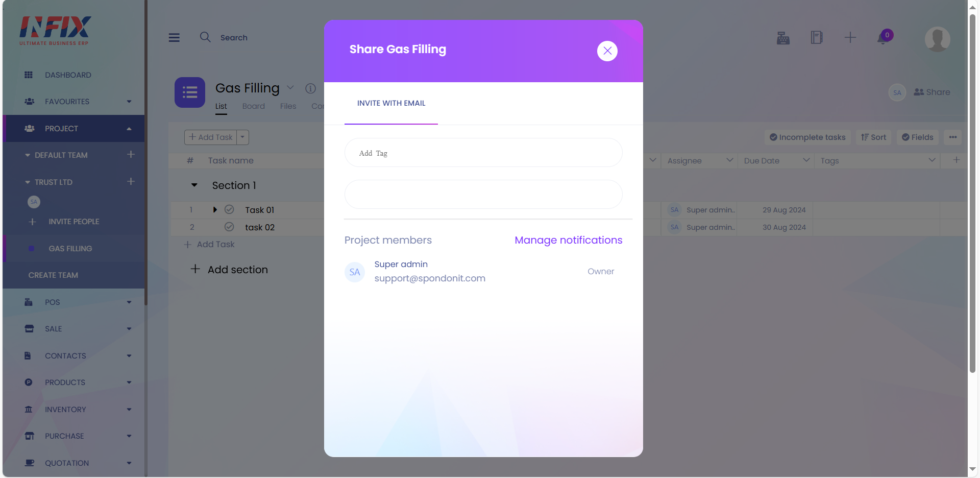Screen dimensions: 980x478
Task: Open the Add Task dropdown arrow
Action: (242, 137)
